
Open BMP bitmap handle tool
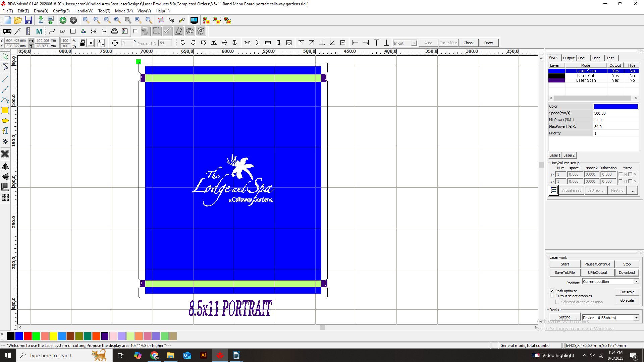(62, 31)
